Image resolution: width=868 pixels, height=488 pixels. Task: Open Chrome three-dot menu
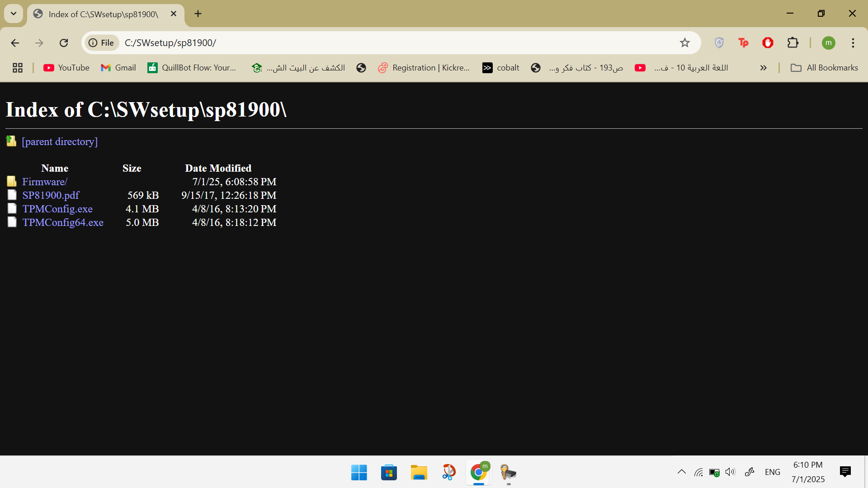[x=853, y=43]
